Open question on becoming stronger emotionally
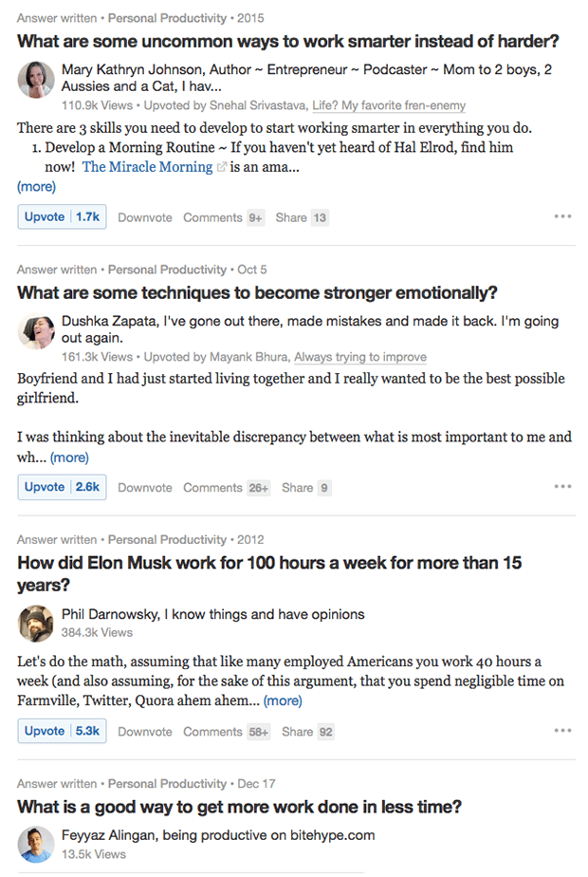Viewport: 588px width, 877px height. pyautogui.click(x=257, y=292)
